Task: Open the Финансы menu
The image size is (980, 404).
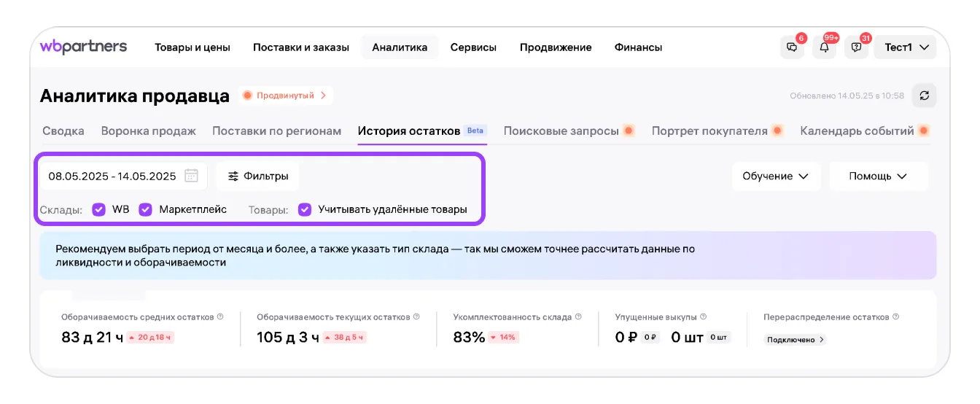Action: click(638, 47)
